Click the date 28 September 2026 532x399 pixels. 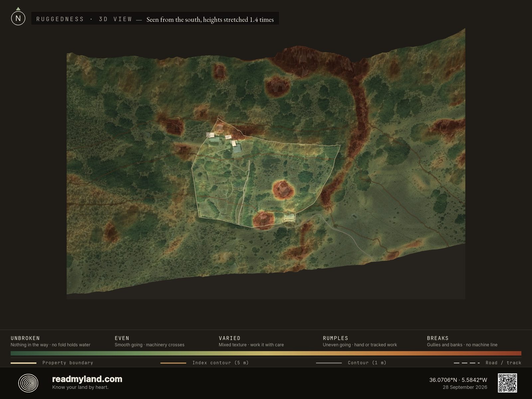tap(465, 387)
